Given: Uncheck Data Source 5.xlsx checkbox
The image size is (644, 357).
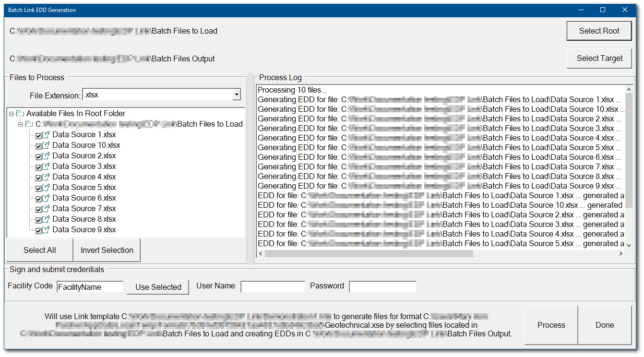Looking at the screenshot, I should 39,188.
